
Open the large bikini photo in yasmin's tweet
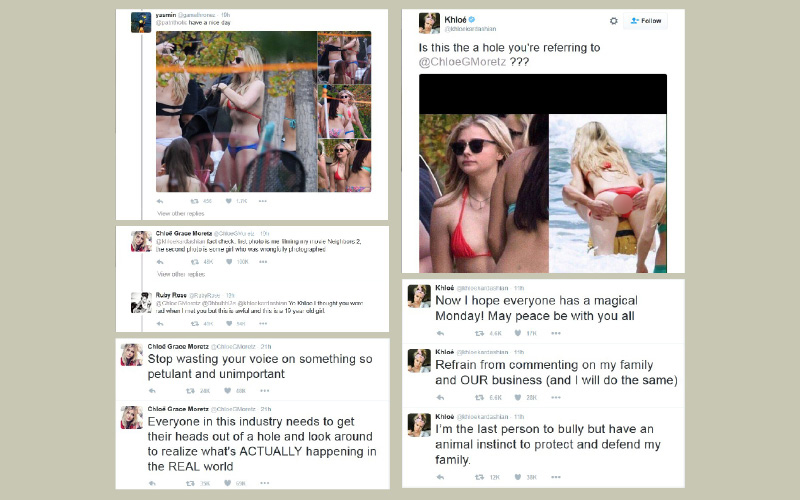pyautogui.click(x=236, y=111)
